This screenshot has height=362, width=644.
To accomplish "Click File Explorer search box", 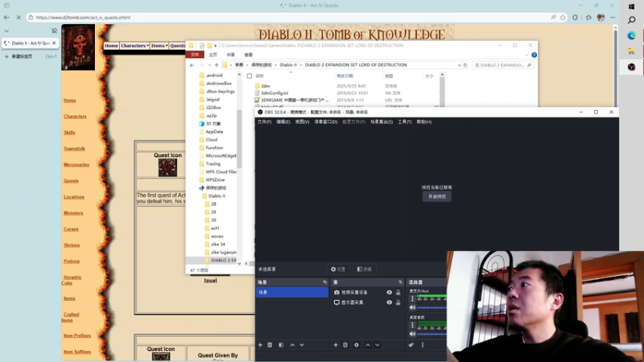I will [x=502, y=65].
